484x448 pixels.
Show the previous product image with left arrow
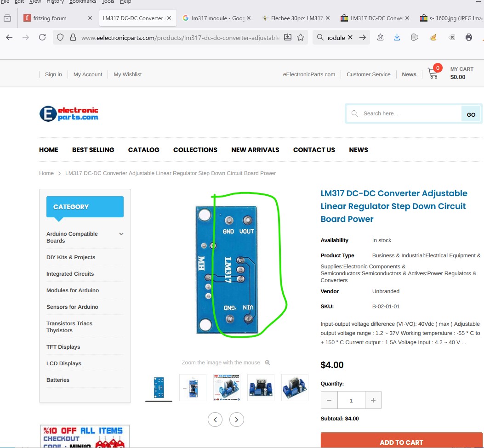215,419
